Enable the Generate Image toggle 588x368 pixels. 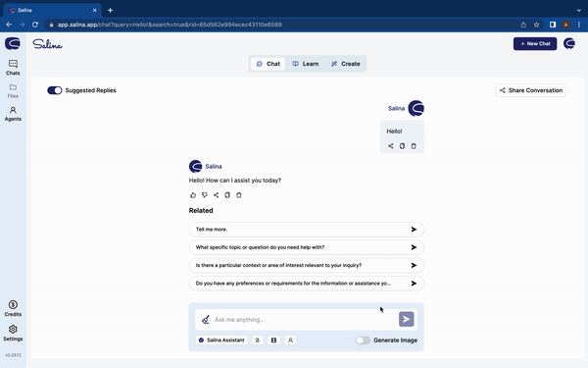pyautogui.click(x=363, y=341)
